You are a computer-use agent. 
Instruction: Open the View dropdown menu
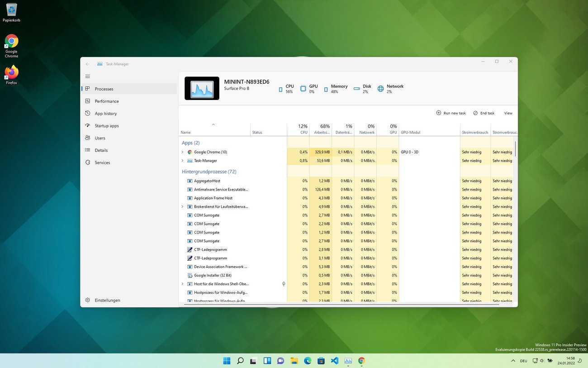pyautogui.click(x=508, y=113)
